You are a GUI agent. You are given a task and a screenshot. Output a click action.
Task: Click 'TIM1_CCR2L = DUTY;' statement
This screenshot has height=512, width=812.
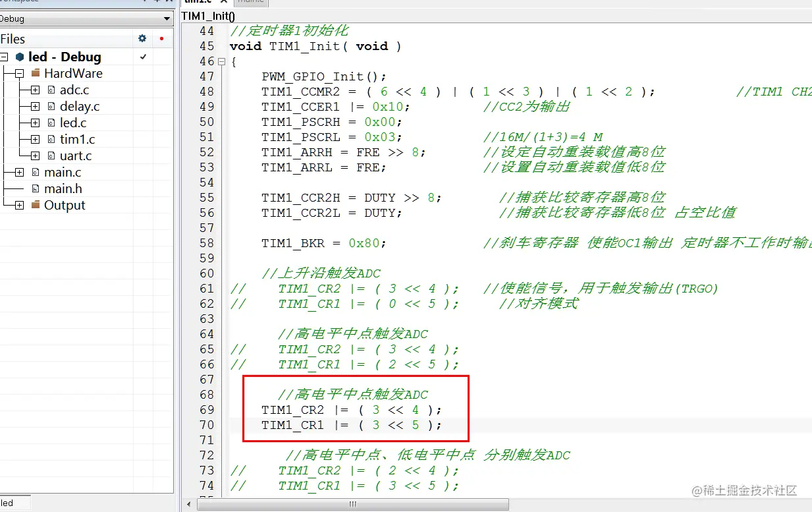[x=332, y=213]
